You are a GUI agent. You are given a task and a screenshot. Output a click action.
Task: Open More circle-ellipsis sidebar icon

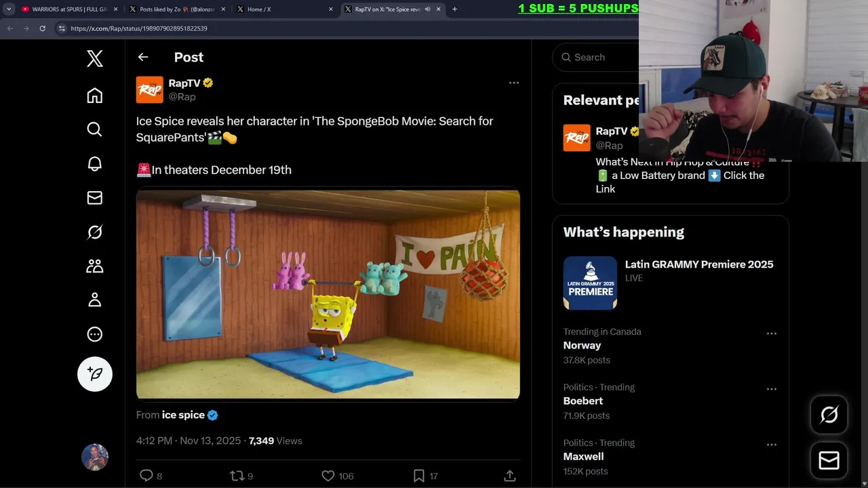tap(95, 334)
